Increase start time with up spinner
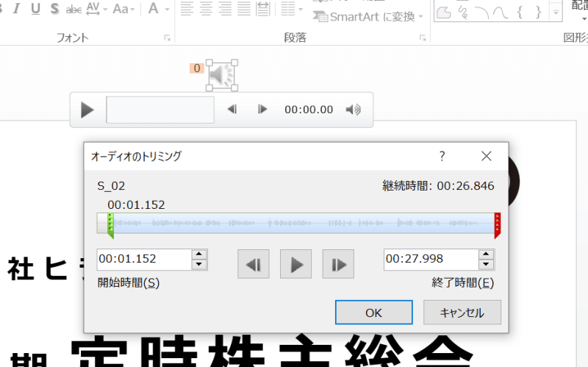Viewport: 588px width, 367px height. coord(199,254)
